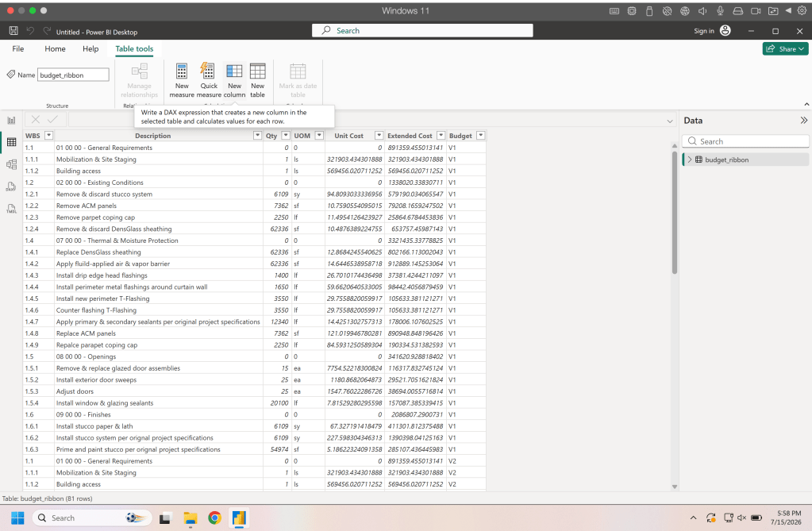Click the vertical table scrollbar thumb

click(674, 213)
